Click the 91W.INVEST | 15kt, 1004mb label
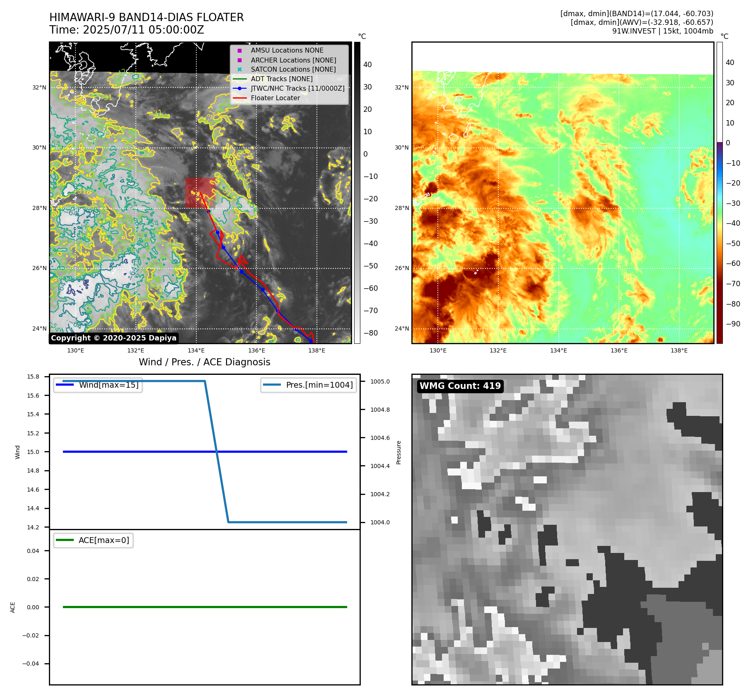Viewport: 751px width, 700px height. click(x=663, y=31)
